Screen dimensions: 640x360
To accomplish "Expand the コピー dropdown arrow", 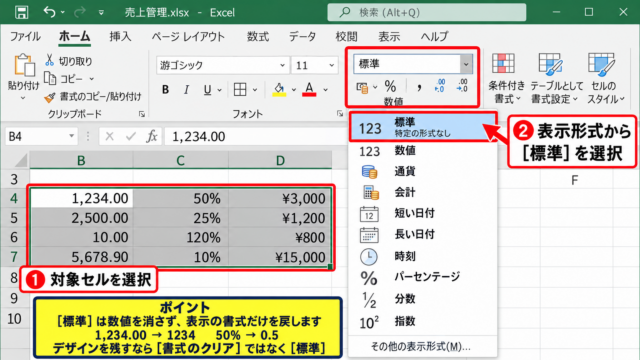I will [91, 79].
